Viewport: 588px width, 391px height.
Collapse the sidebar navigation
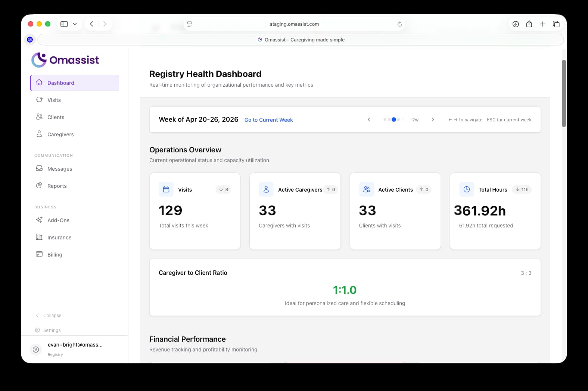[49, 315]
